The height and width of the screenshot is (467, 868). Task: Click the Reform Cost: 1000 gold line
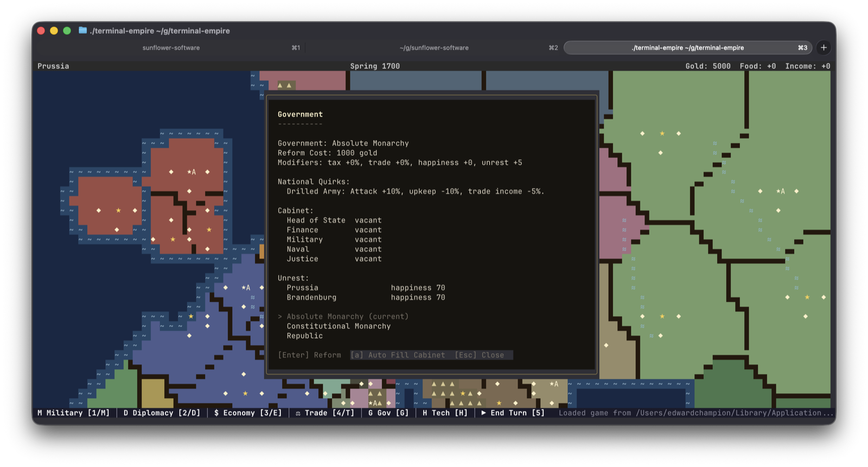click(327, 153)
